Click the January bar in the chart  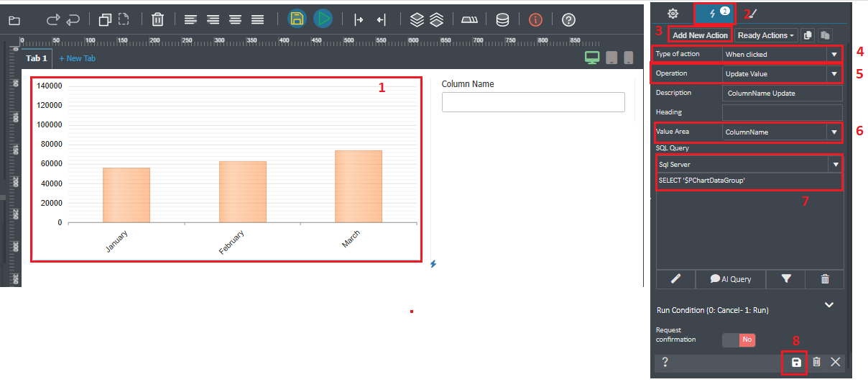pos(126,195)
